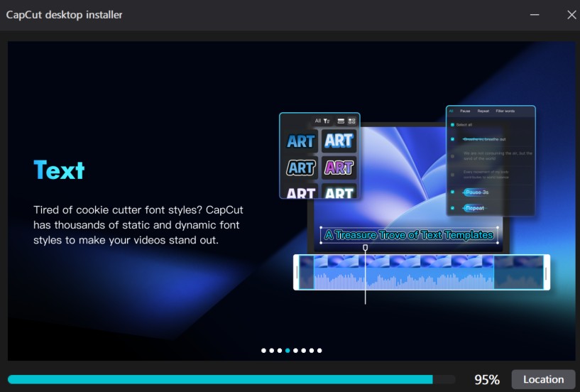
Task: Jump to the sixth slide indicator dot
Action: pyautogui.click(x=304, y=351)
